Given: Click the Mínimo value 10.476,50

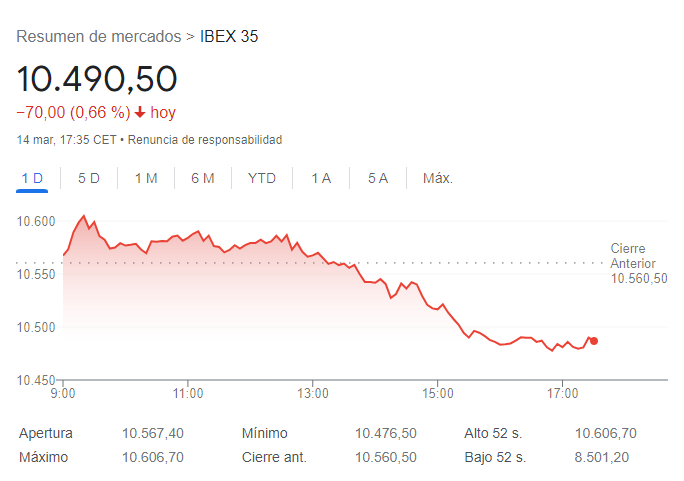Looking at the screenshot, I should tap(386, 434).
